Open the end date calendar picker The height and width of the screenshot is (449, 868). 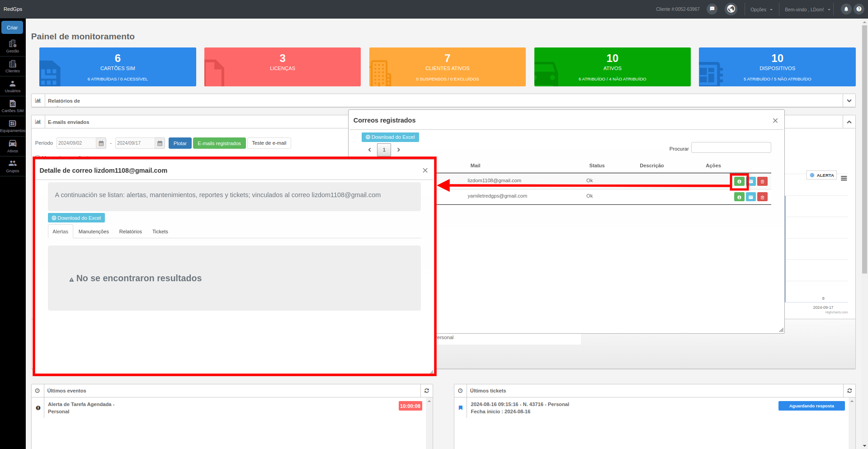click(160, 143)
